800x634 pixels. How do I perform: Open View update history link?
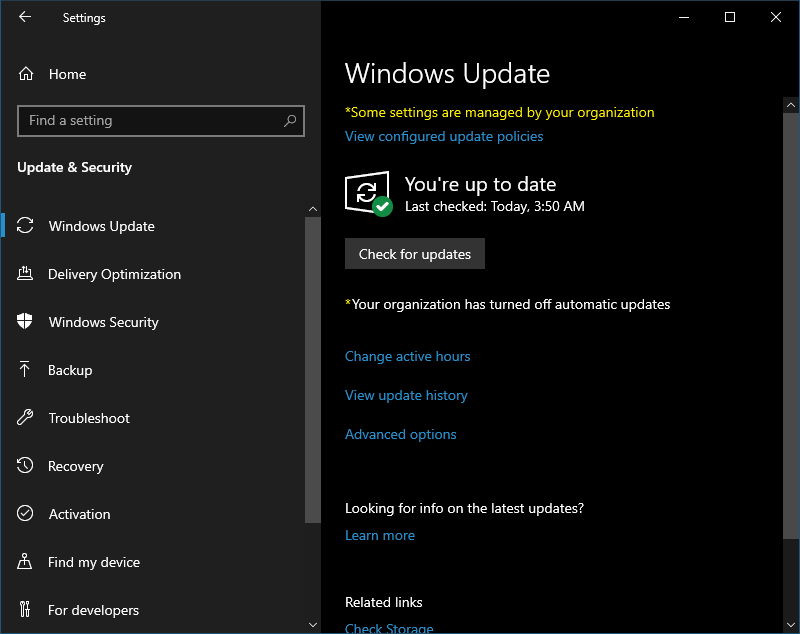(x=406, y=395)
